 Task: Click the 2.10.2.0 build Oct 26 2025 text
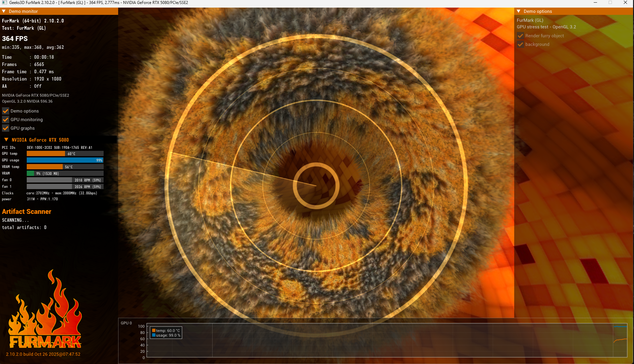(43, 354)
